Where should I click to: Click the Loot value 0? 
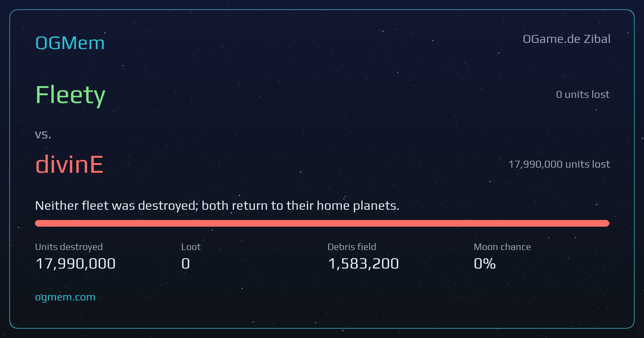pos(185,263)
